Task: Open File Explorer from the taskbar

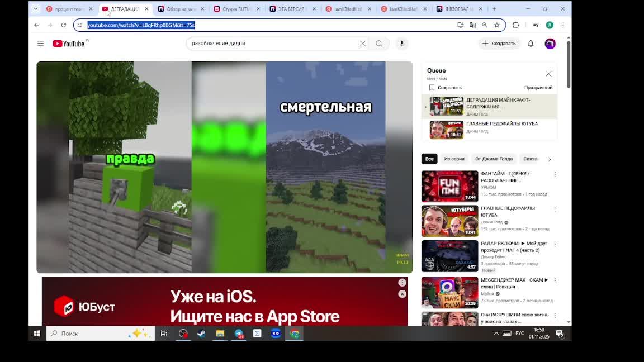Action: coord(220,334)
